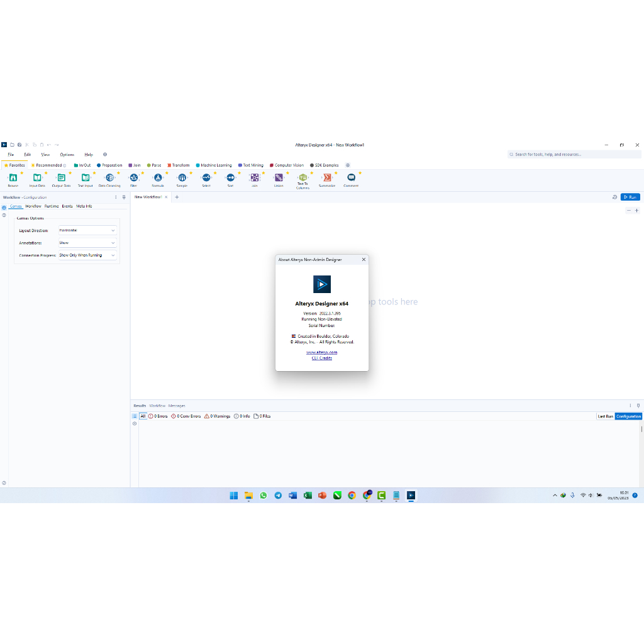Toggle the 0 Errors filter
This screenshot has width=644, height=644.
pos(158,416)
